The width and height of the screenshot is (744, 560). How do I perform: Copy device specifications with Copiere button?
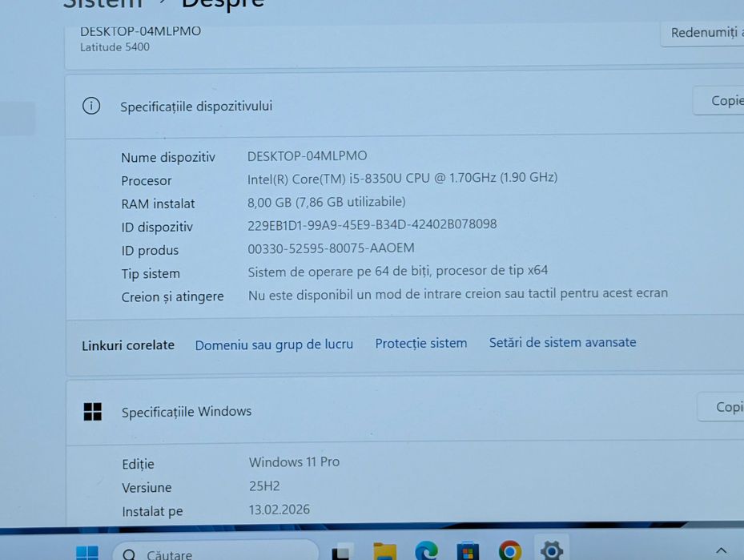pos(718,100)
